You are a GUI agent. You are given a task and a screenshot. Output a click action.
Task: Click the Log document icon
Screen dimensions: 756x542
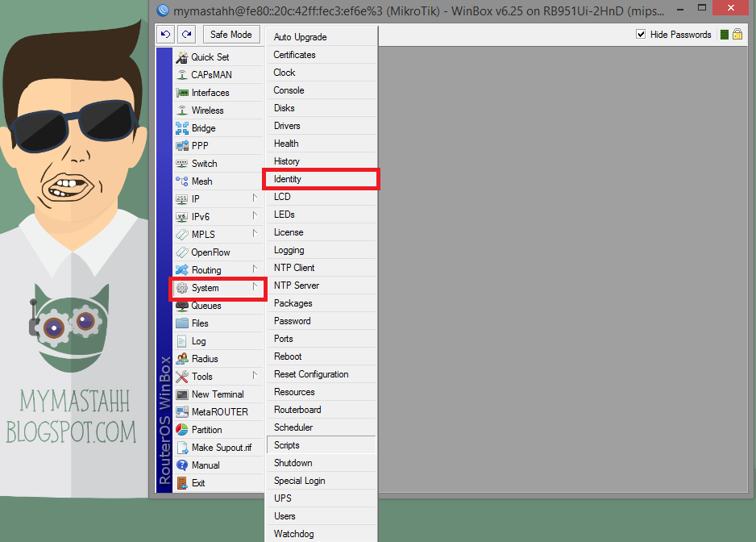[182, 341]
